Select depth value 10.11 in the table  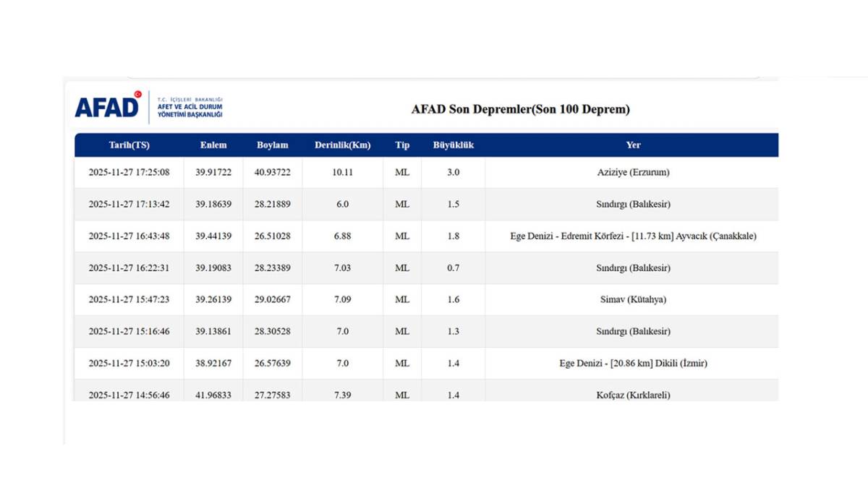coord(342,173)
